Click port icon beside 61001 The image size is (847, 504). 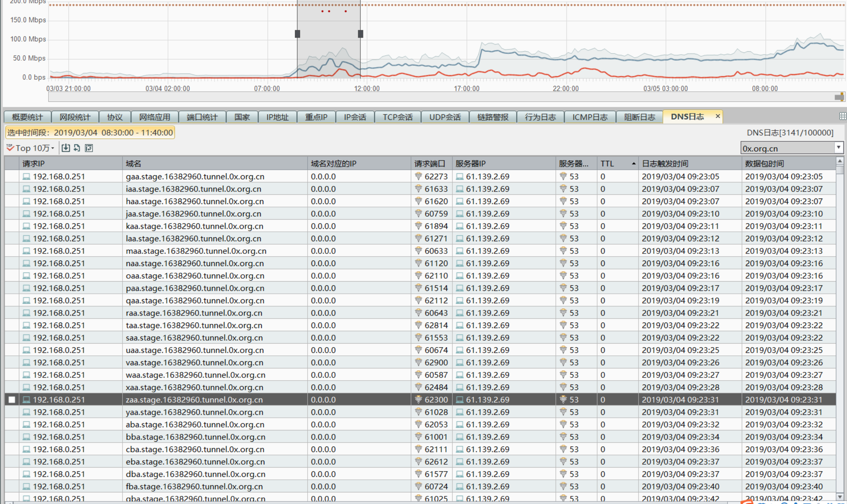(418, 437)
